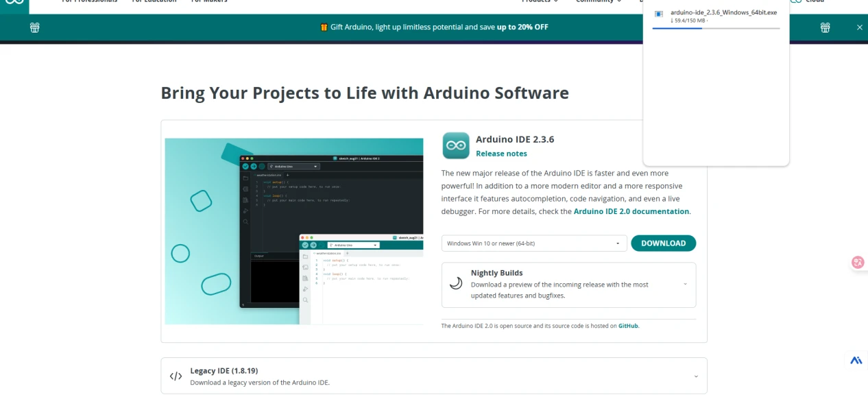Visit the GitHub source code link
This screenshot has width=868, height=419.
628,326
